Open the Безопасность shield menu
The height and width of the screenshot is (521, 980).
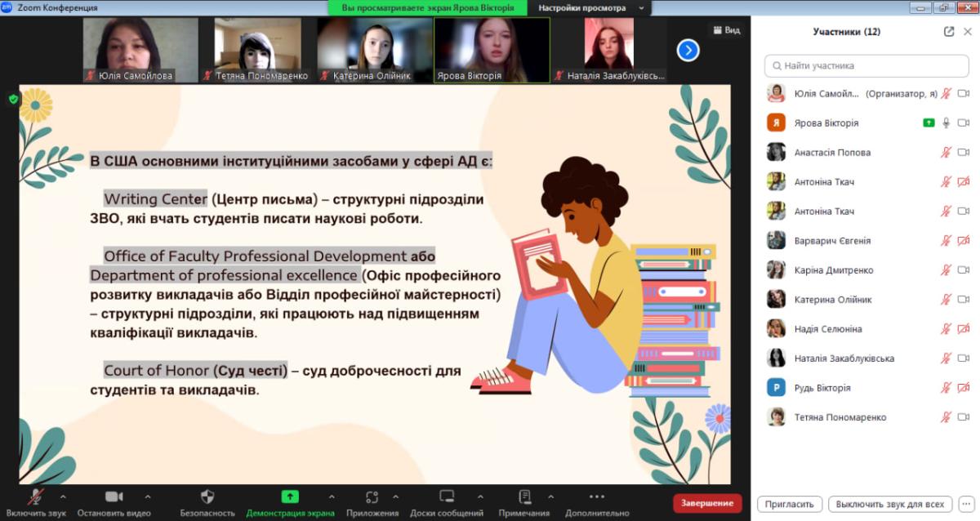[207, 497]
